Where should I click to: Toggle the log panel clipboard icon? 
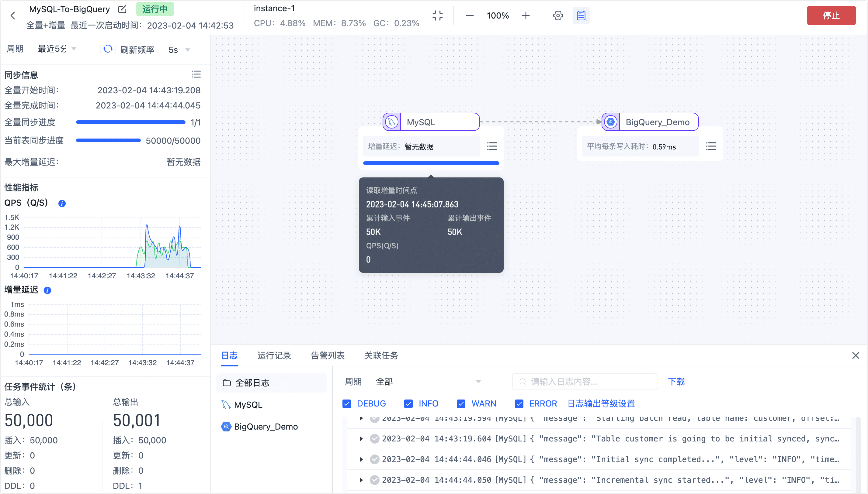[581, 15]
